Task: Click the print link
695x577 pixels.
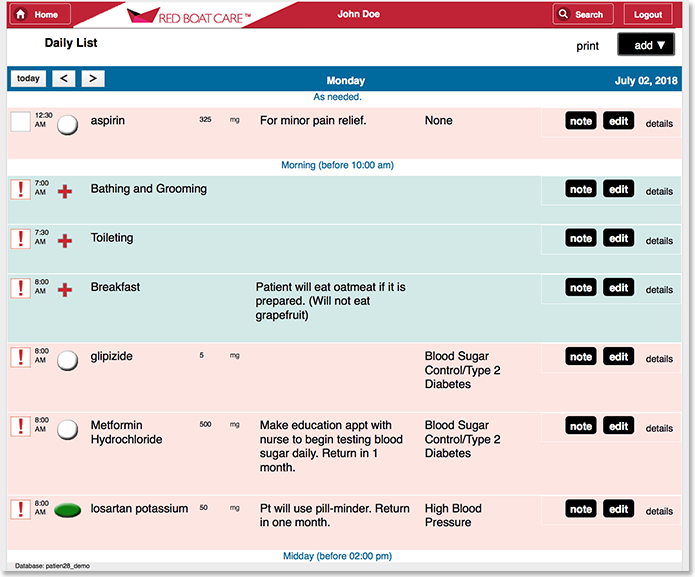Action: [587, 46]
